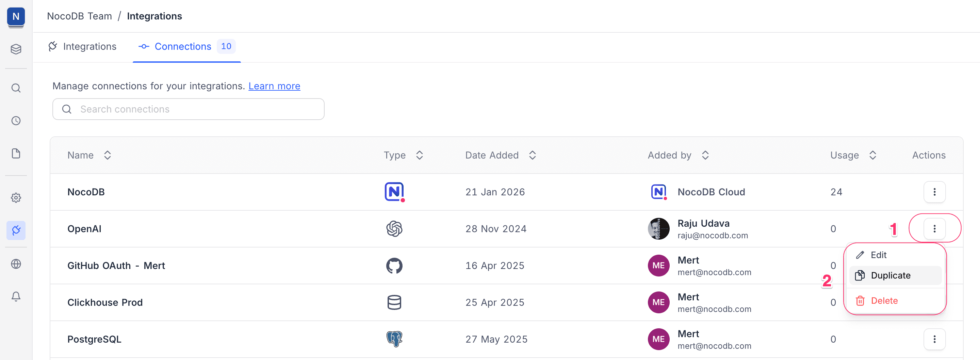Screen dimensions: 980x360
Task: Open the bases stack icon in sidebar
Action: [16, 49]
